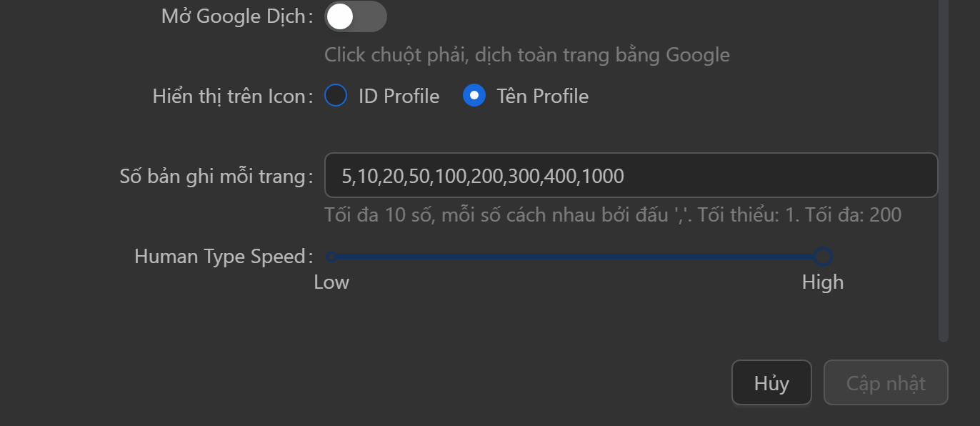Viewport: 980px width, 426px height.
Task: Click the Cập nhật button to update
Action: click(x=886, y=382)
